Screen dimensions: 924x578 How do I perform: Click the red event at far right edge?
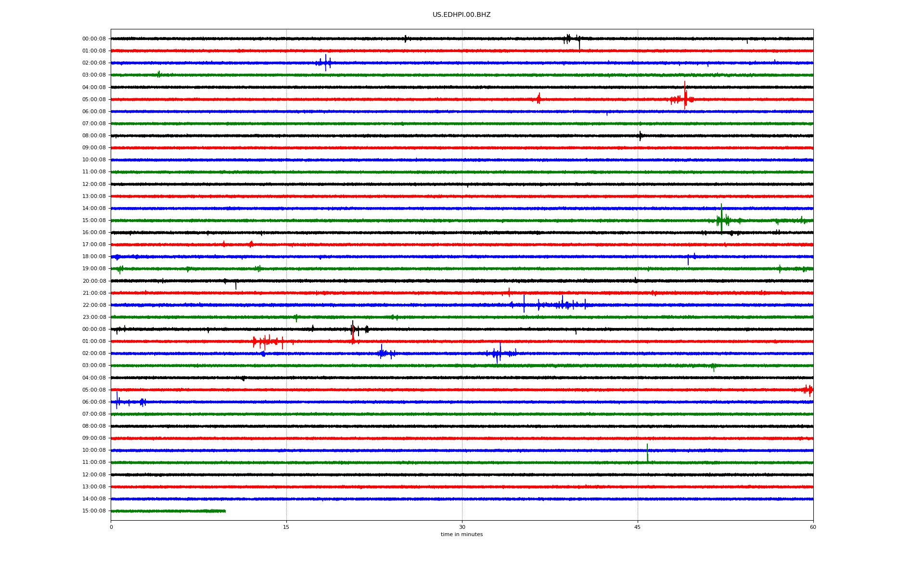click(808, 390)
